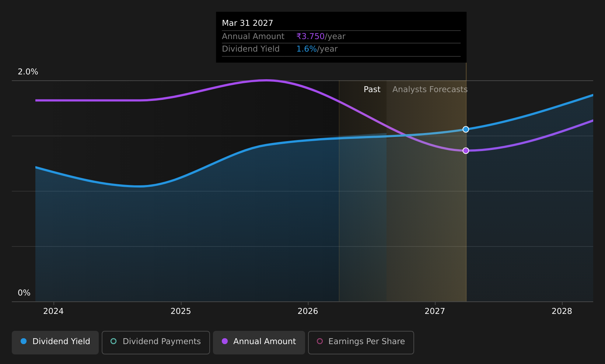605x364 pixels.
Task: Click the Dividend Yield tooltip row label
Action: point(251,49)
